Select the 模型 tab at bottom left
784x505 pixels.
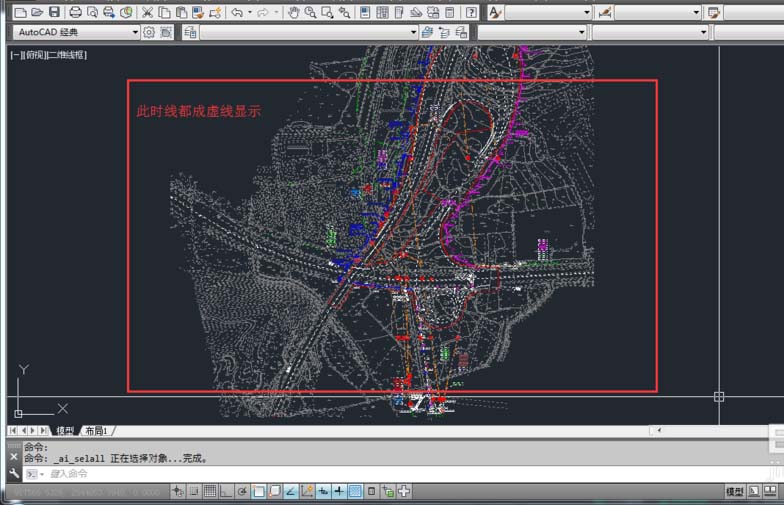tap(65, 431)
